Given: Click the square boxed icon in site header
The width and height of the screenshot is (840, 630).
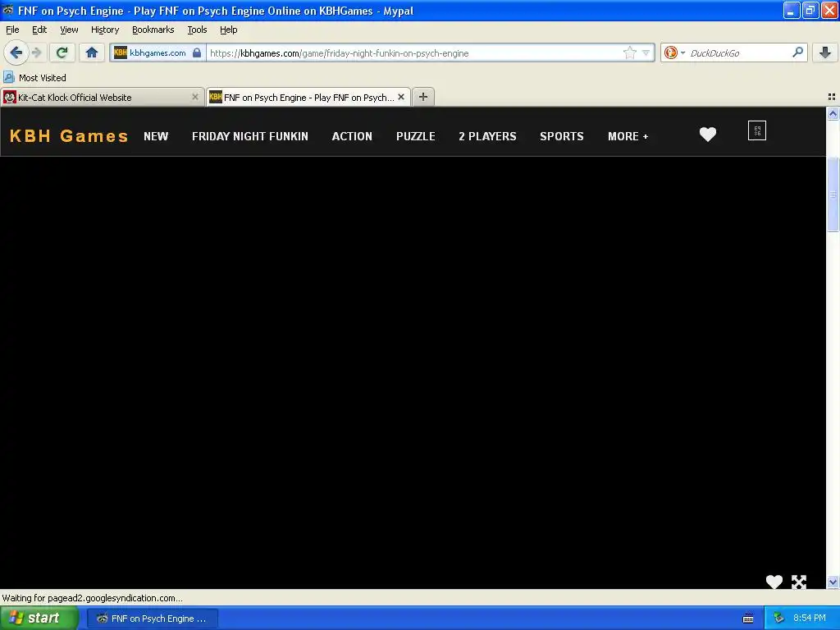Looking at the screenshot, I should (757, 130).
